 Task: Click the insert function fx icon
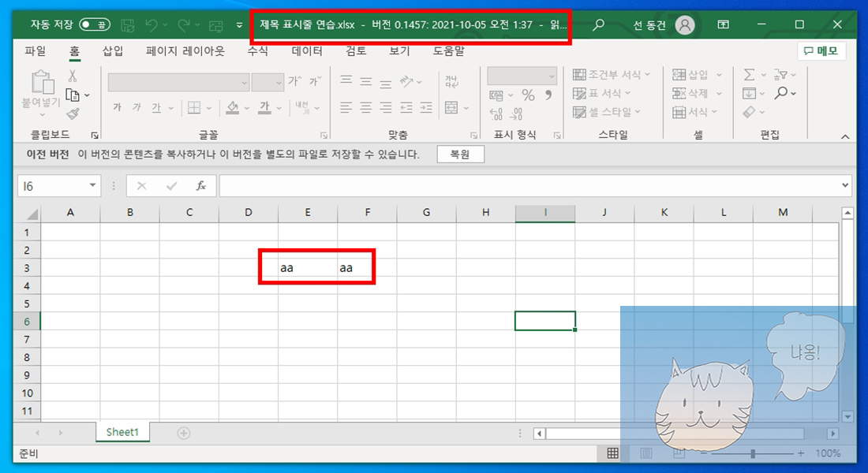pyautogui.click(x=201, y=186)
